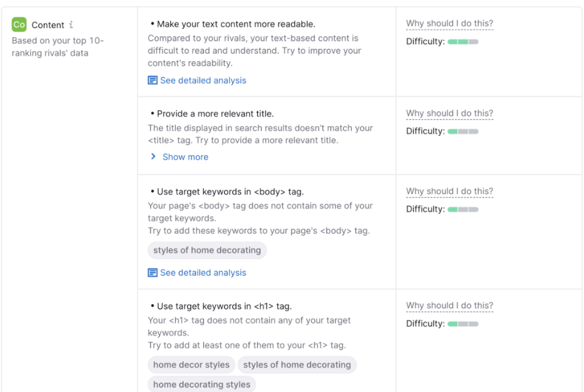Expand Show more chevron under title suggestion

coord(153,157)
